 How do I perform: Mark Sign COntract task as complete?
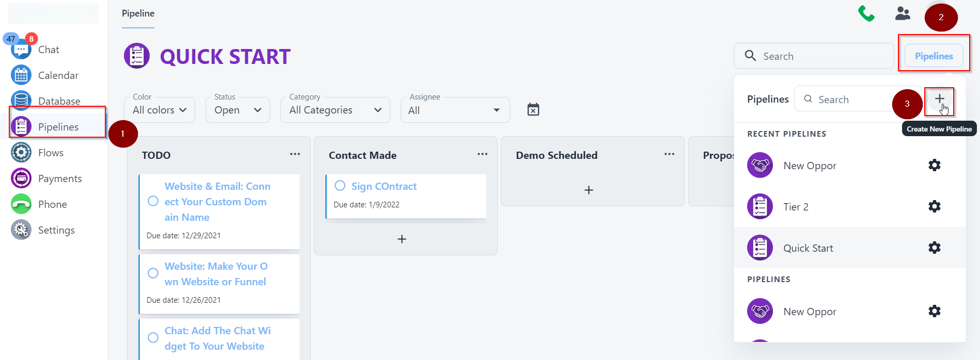(340, 186)
